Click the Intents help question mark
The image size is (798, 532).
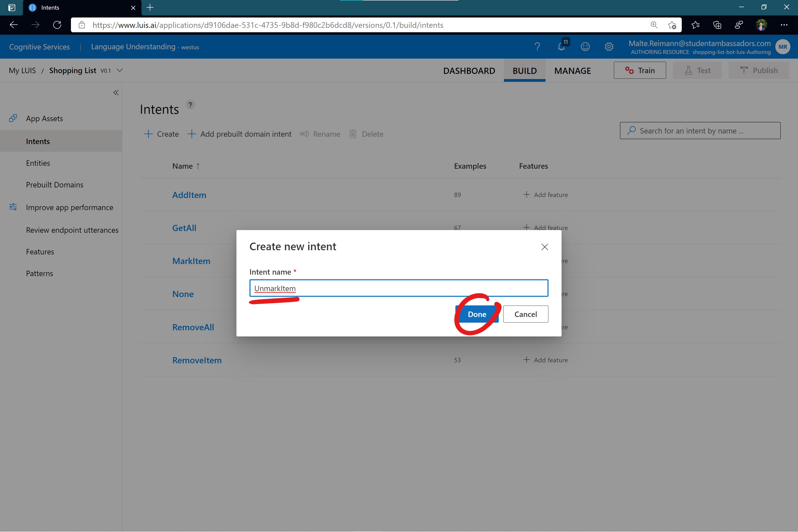pyautogui.click(x=190, y=105)
